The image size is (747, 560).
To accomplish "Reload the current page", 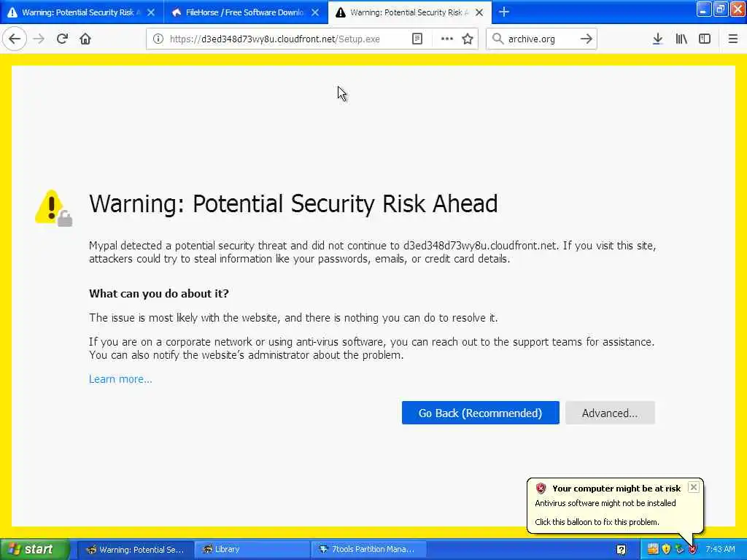I will 62,39.
